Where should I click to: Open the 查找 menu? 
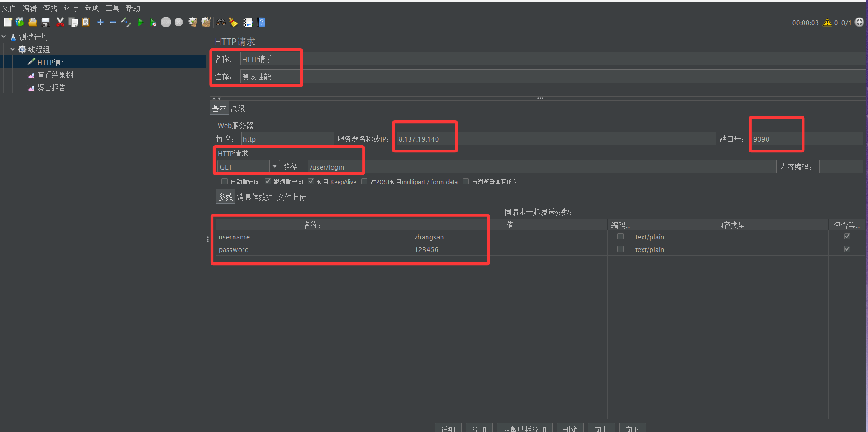[50, 8]
